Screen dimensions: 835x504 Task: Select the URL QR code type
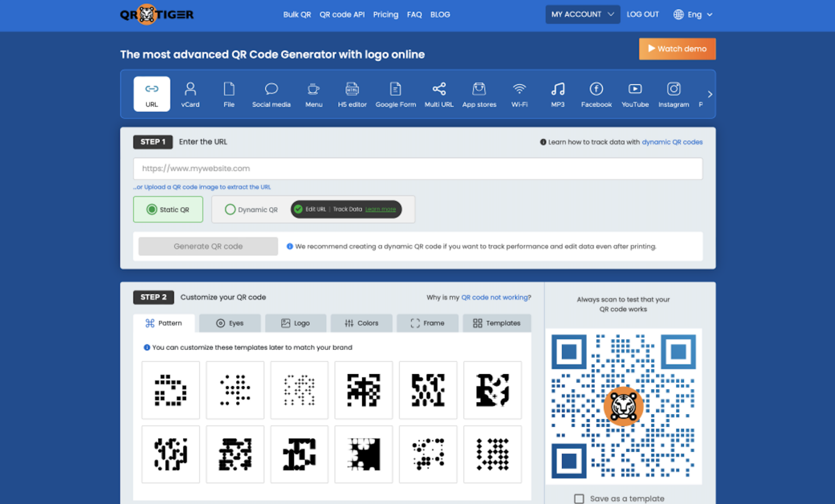click(x=151, y=93)
